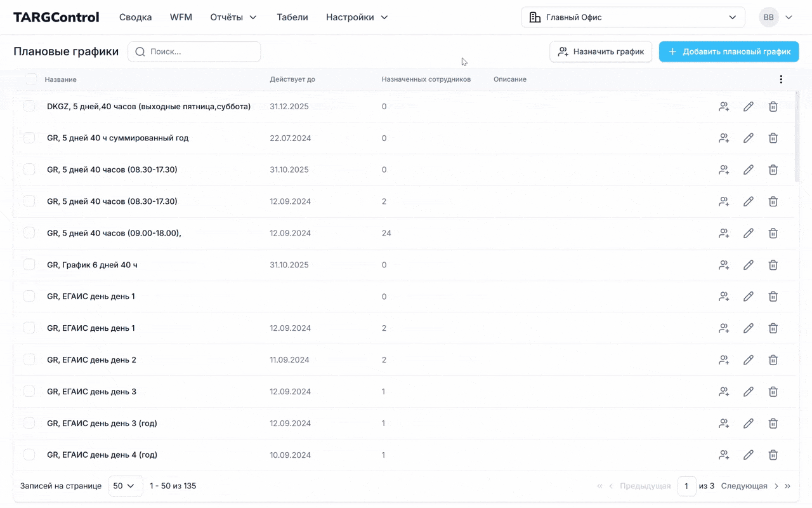Click trash icon for GR, ЕГАИС день день 2
The height and width of the screenshot is (508, 812).
point(773,360)
